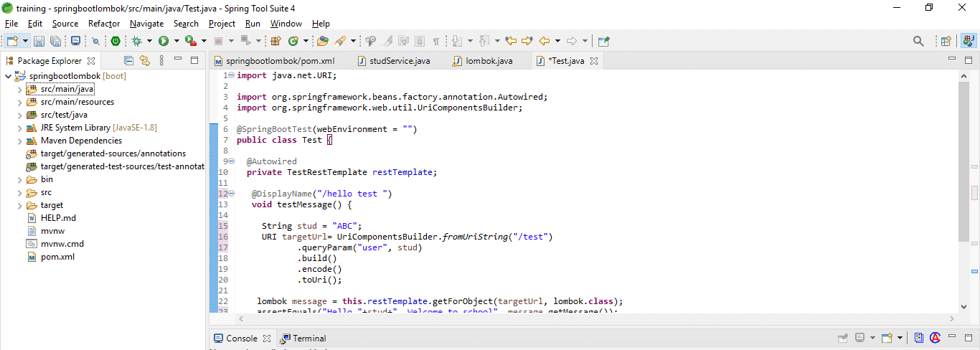980x350 pixels.
Task: Click Next Edit Location arrow icon
Action: pyautogui.click(x=527, y=42)
